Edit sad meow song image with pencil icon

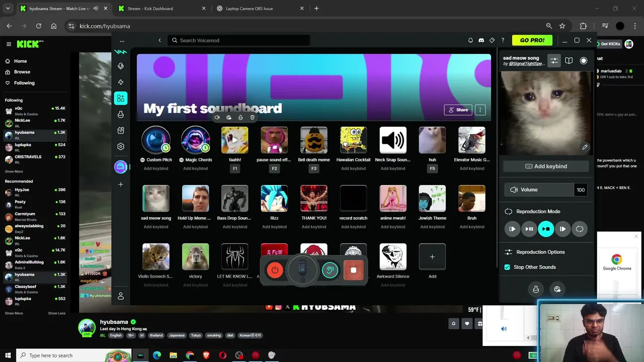[x=585, y=147]
